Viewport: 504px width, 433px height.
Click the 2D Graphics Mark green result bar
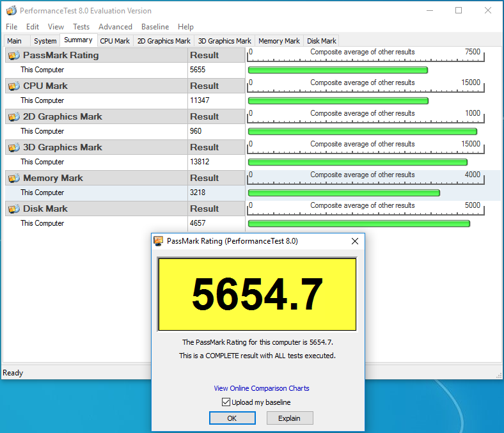363,132
